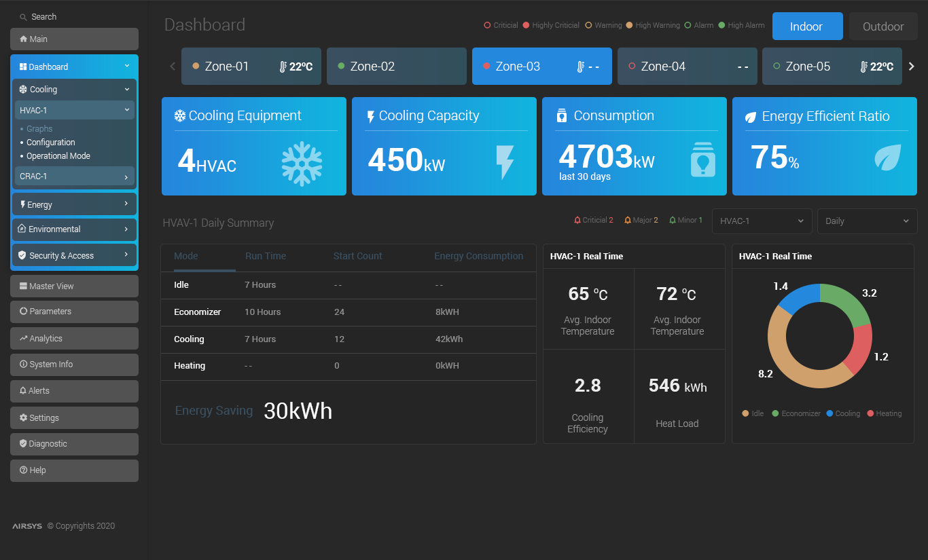This screenshot has width=928, height=560.
Task: Open the HVAC-1 unit dropdown
Action: [762, 221]
